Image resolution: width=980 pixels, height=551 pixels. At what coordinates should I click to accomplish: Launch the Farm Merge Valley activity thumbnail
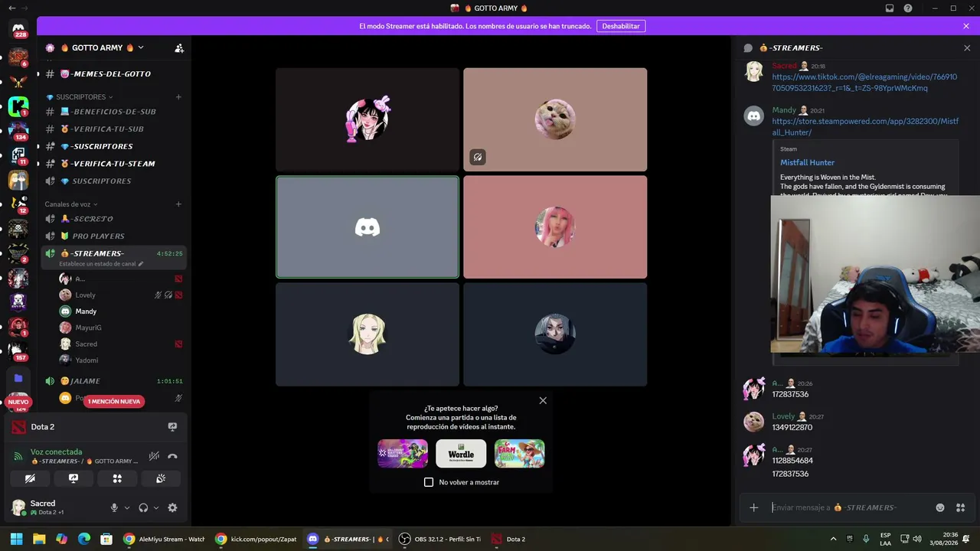point(519,454)
